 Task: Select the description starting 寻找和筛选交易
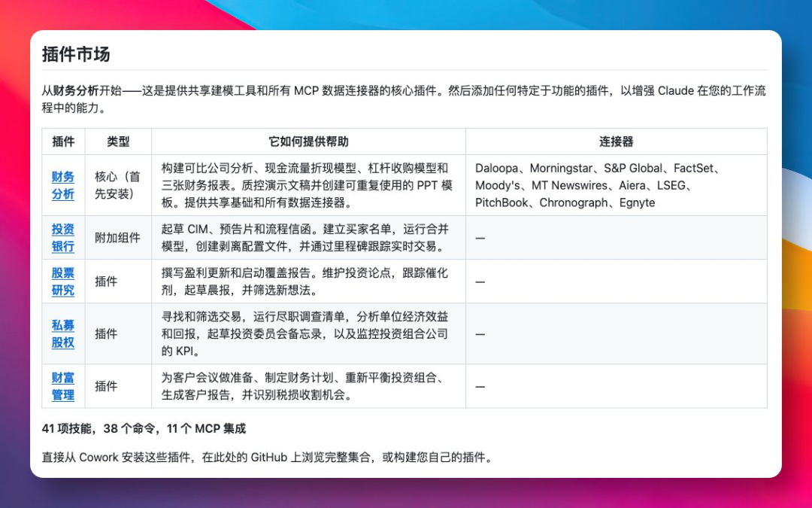click(305, 334)
